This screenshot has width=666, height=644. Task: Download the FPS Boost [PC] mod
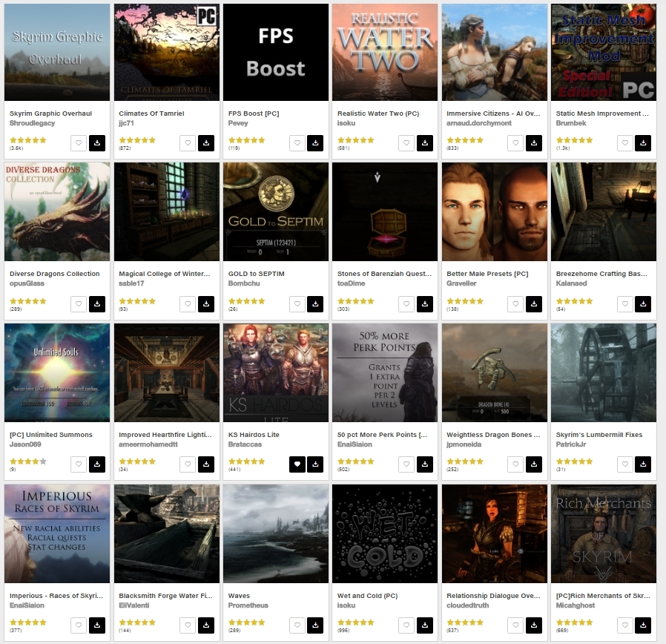coord(315,143)
